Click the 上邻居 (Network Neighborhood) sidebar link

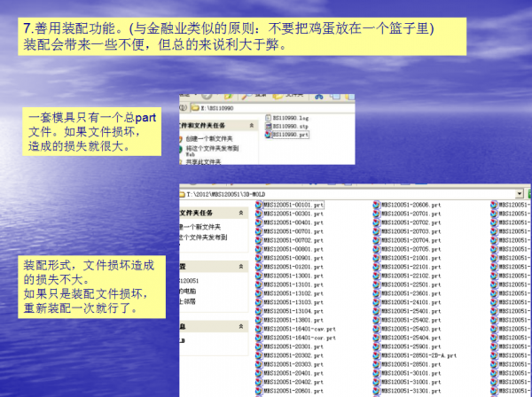point(187,301)
